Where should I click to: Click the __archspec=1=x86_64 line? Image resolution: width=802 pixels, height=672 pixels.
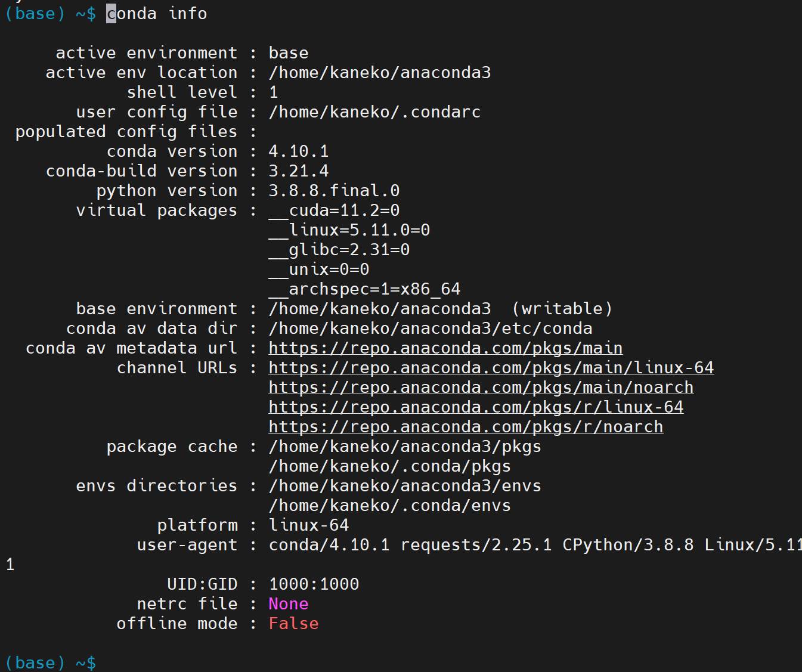click(364, 289)
